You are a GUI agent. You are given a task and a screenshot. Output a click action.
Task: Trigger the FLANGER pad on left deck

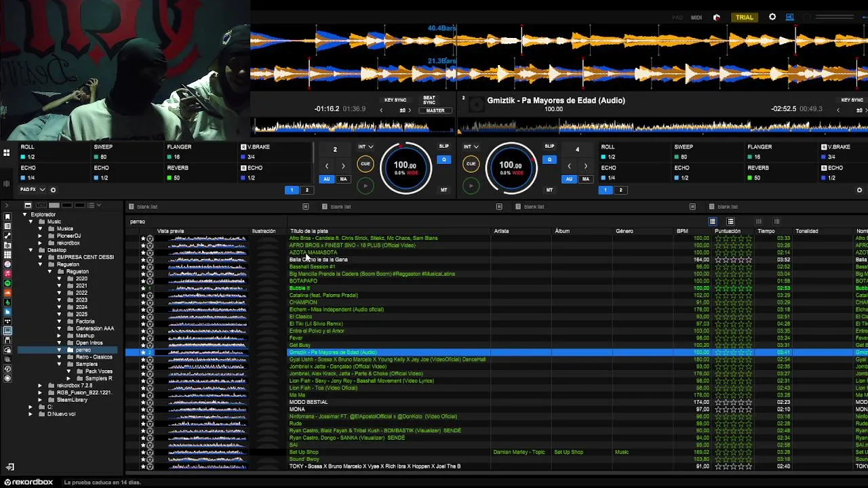coord(201,152)
